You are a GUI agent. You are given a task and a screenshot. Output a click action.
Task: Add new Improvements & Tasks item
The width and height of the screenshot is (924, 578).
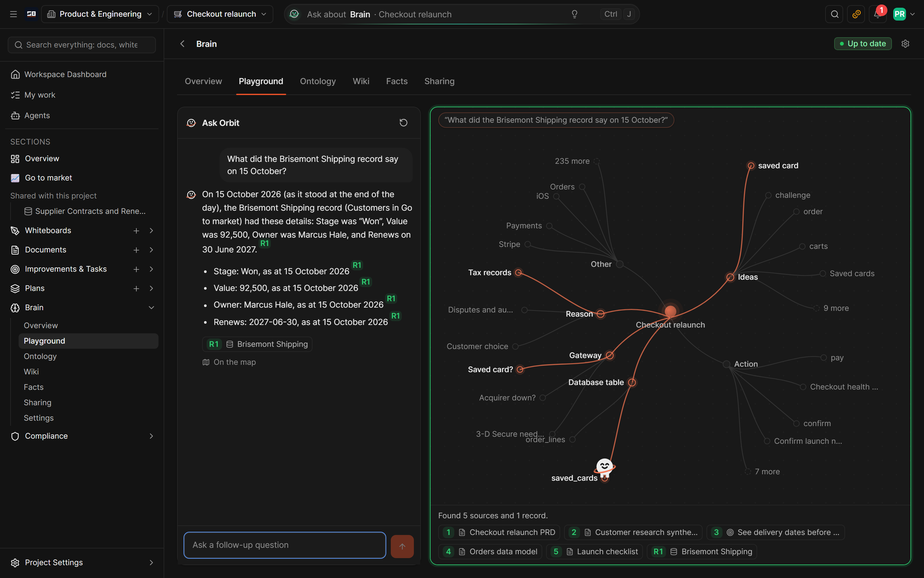click(136, 269)
